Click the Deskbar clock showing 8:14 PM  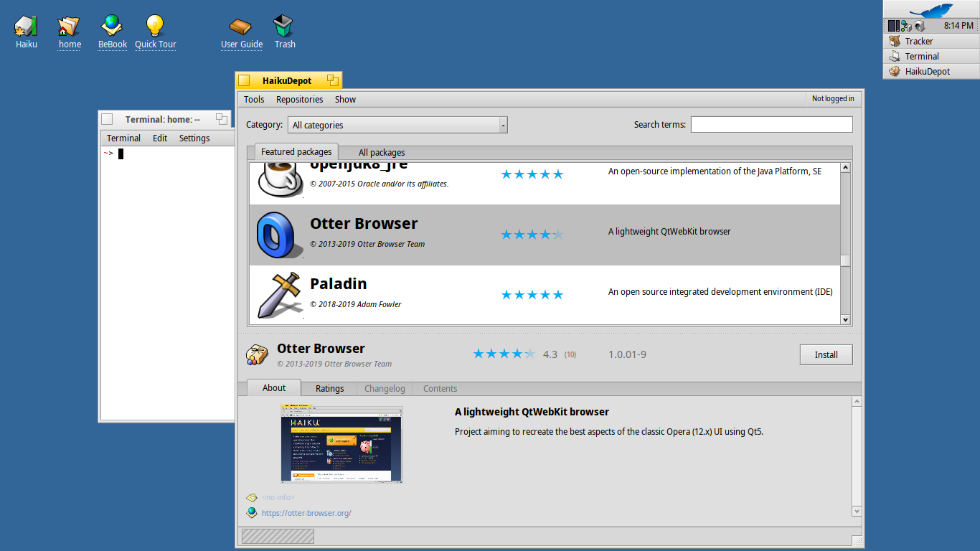(x=958, y=26)
